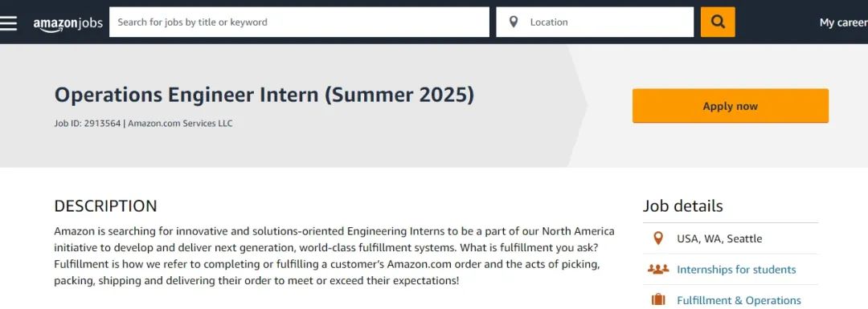
Task: Click the people icon beside Internships
Action: point(658,269)
